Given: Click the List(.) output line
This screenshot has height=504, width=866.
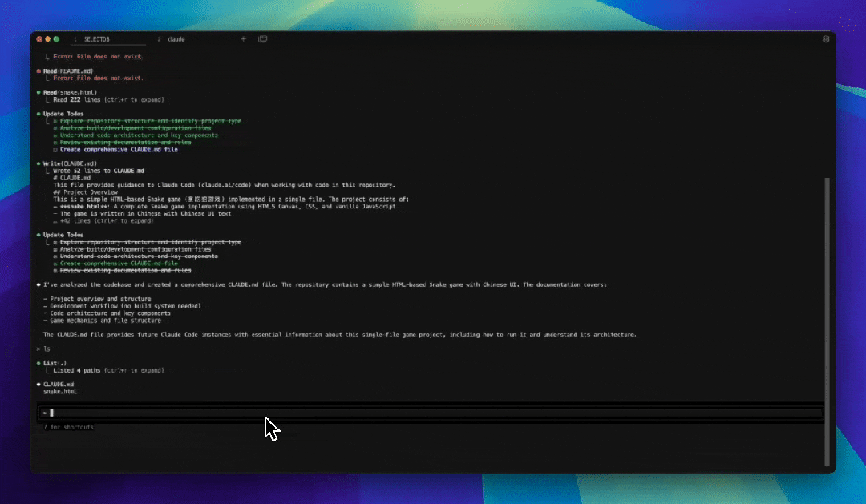Looking at the screenshot, I should pyautogui.click(x=55, y=363).
